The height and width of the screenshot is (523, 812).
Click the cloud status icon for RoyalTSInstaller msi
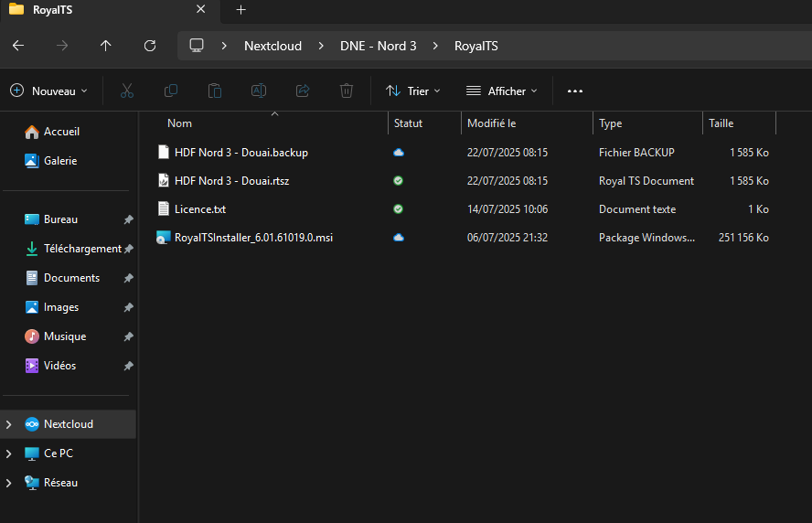pos(399,237)
